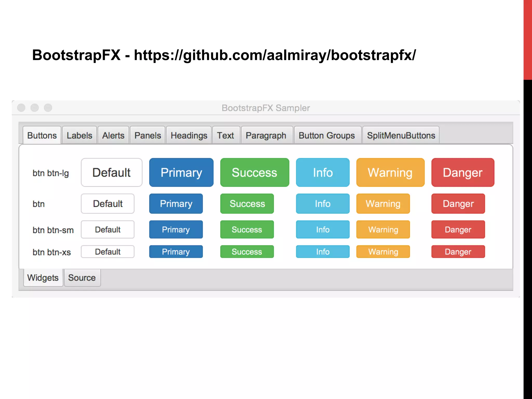Open the Text tab
This screenshot has height=399, width=532.
point(225,135)
